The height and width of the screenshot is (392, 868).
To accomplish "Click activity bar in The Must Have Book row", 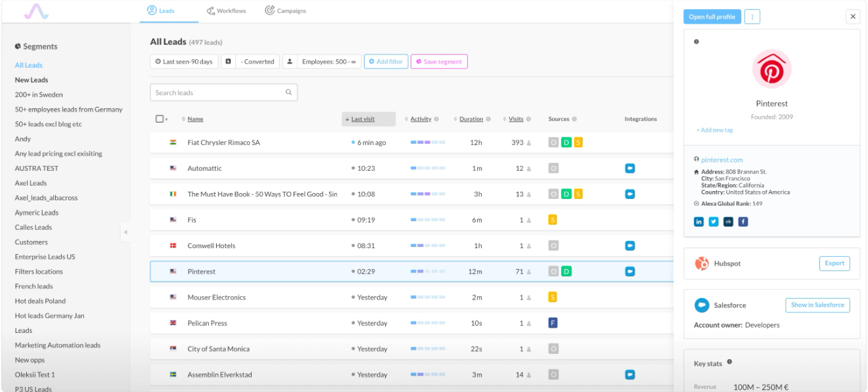I will 428,194.
